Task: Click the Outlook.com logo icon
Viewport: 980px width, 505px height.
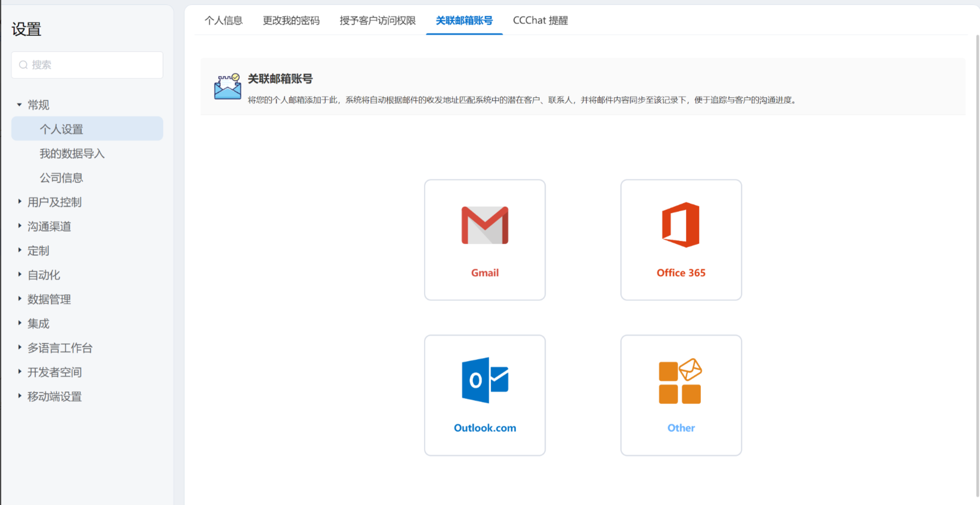Action: pyautogui.click(x=484, y=380)
